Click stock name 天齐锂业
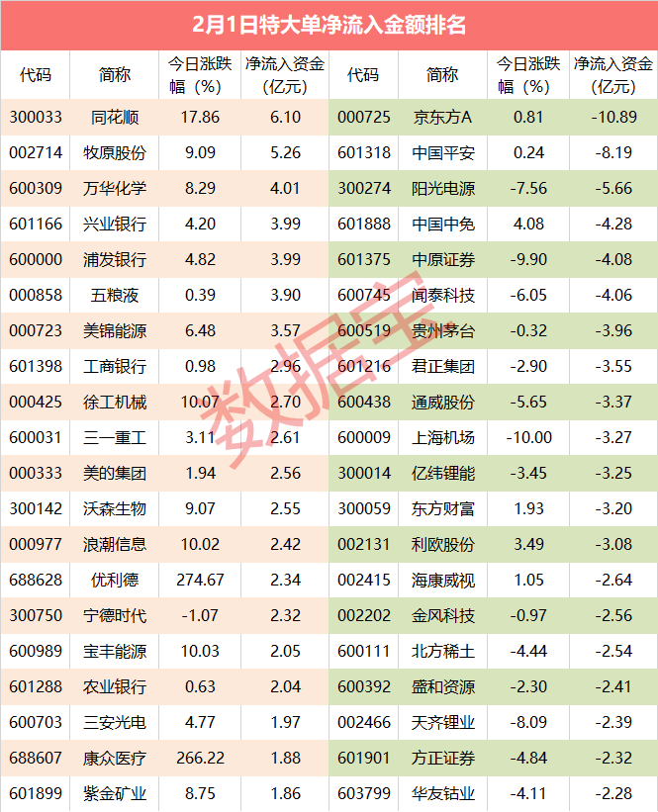Image resolution: width=658 pixels, height=812 pixels. pyautogui.click(x=443, y=722)
